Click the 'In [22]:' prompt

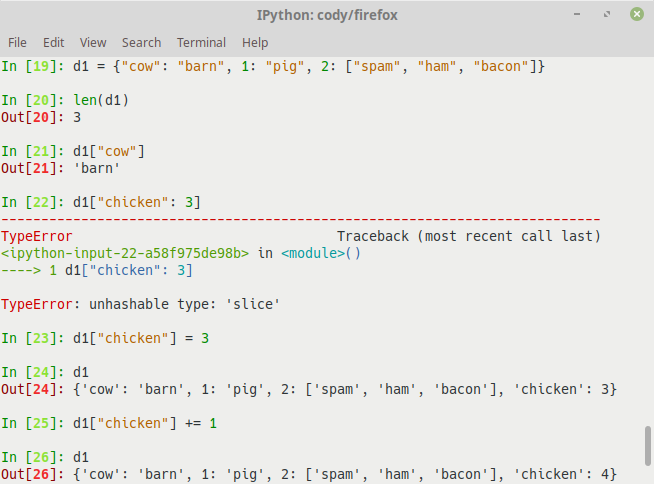click(33, 202)
